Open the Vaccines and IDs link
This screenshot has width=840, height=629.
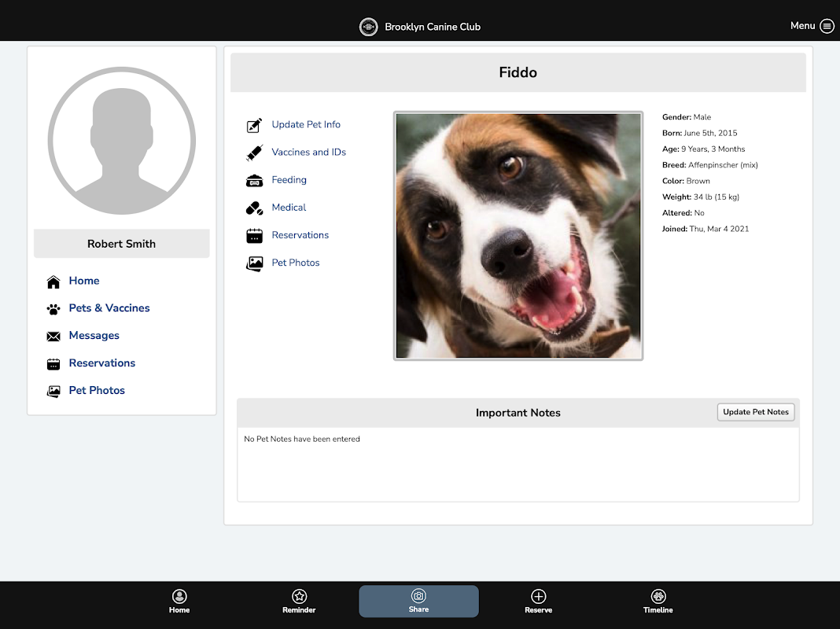pyautogui.click(x=308, y=152)
